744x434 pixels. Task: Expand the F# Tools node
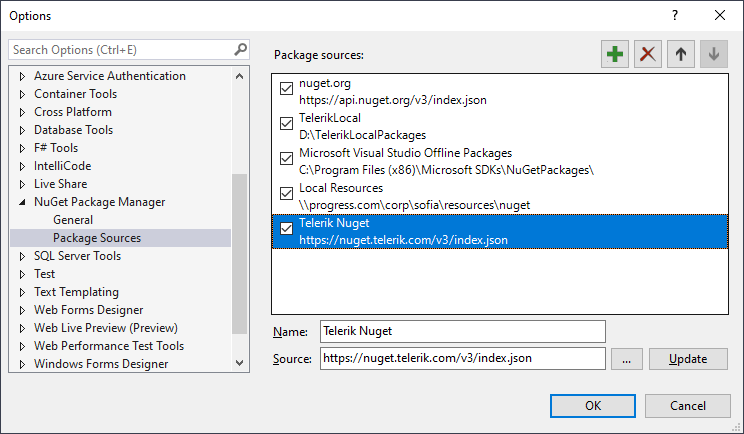click(22, 148)
